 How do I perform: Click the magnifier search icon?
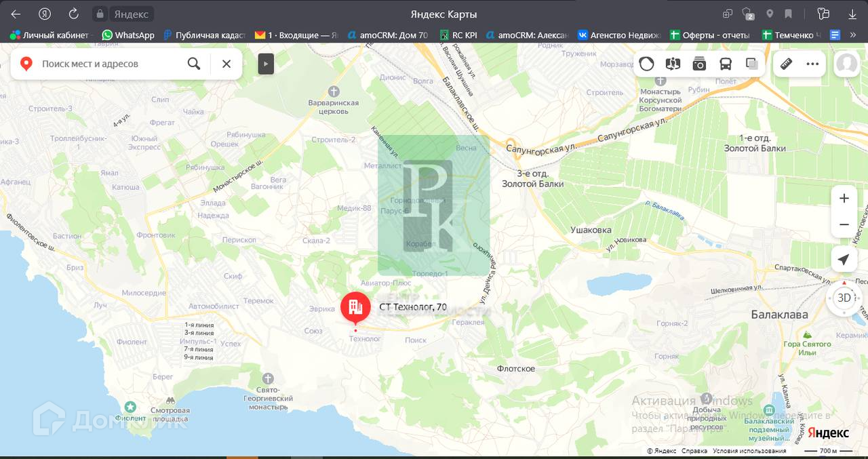point(194,64)
